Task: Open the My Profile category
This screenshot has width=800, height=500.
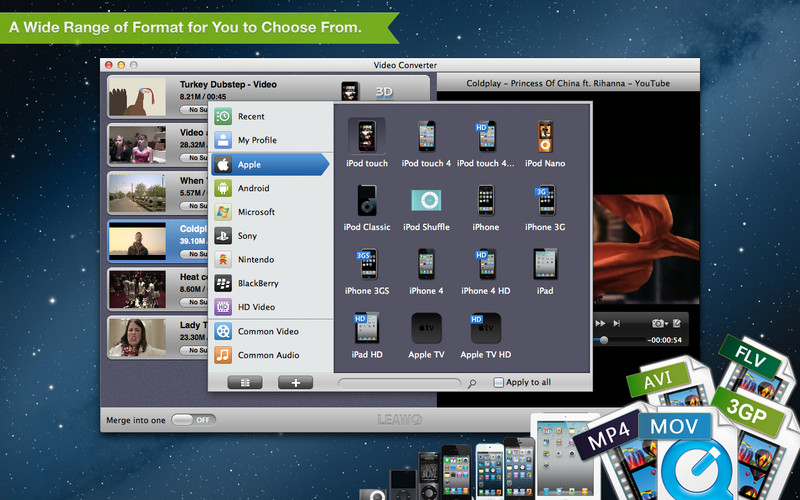Action: pos(271,140)
